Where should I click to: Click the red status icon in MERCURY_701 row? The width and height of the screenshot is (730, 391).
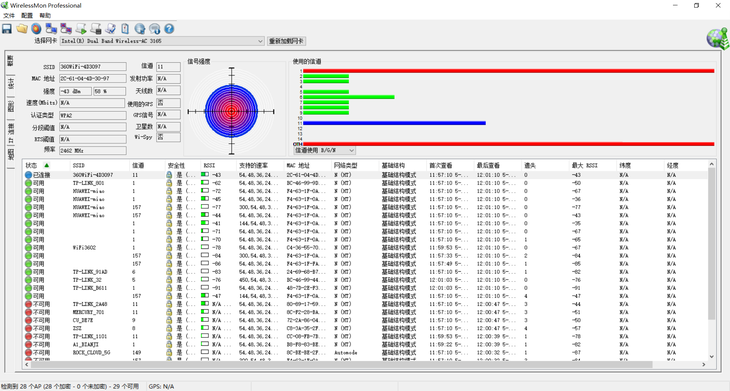(x=28, y=312)
